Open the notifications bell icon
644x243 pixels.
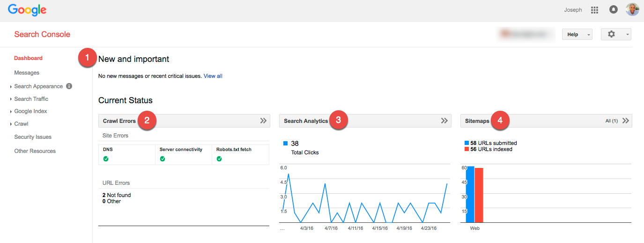pyautogui.click(x=613, y=9)
